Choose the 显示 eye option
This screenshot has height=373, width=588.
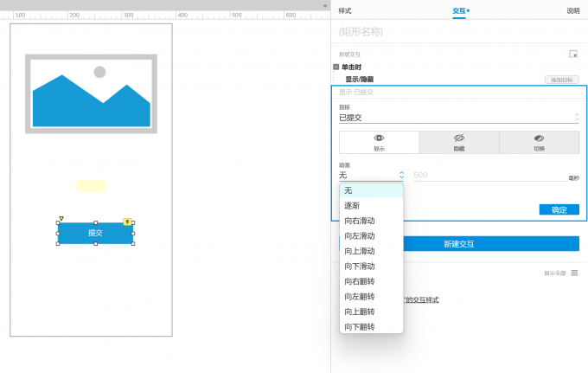point(379,142)
